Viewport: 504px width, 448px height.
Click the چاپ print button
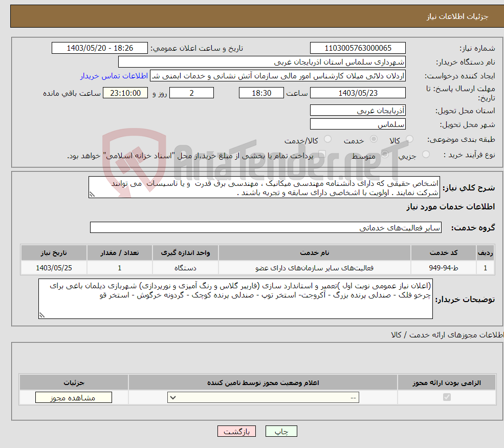(281, 431)
